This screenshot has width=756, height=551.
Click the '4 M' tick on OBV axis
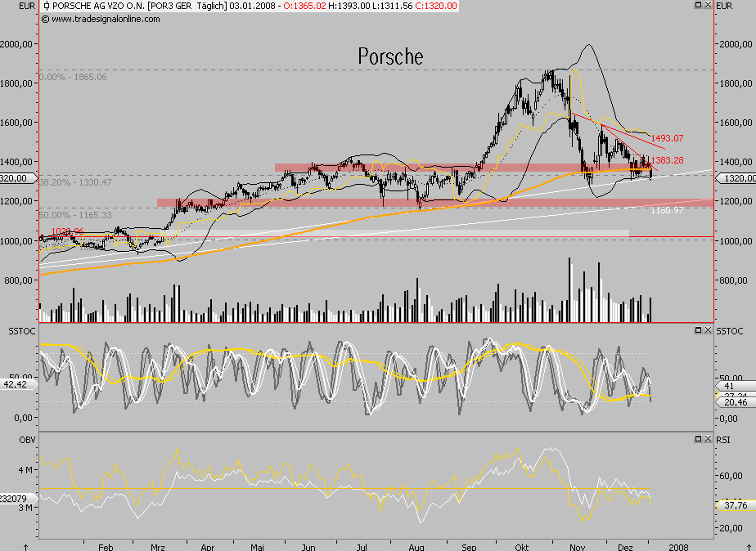(25, 470)
